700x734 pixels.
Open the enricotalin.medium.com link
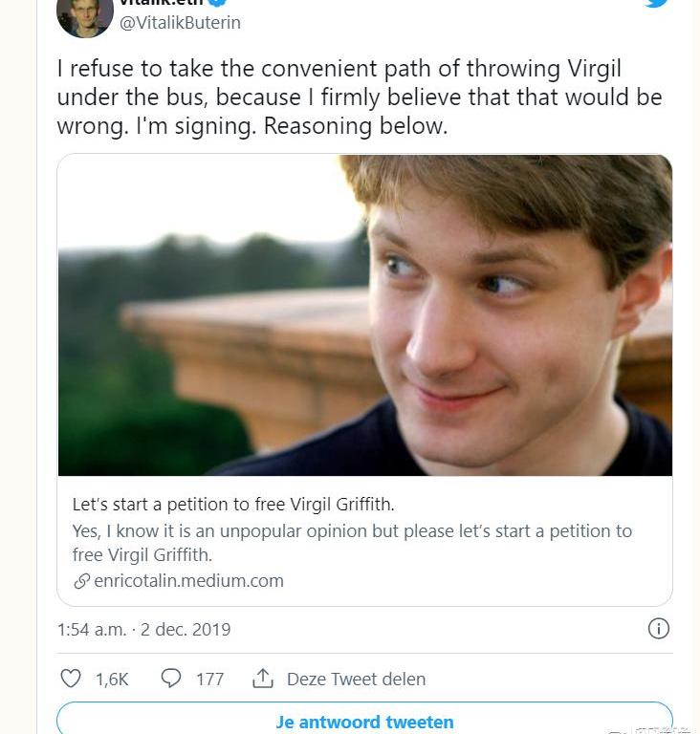188,581
